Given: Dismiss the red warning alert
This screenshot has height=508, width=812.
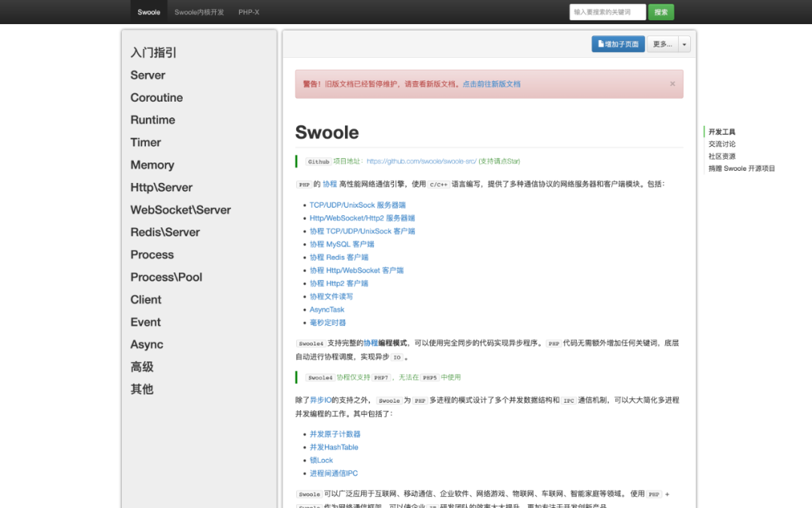Looking at the screenshot, I should tap(672, 84).
